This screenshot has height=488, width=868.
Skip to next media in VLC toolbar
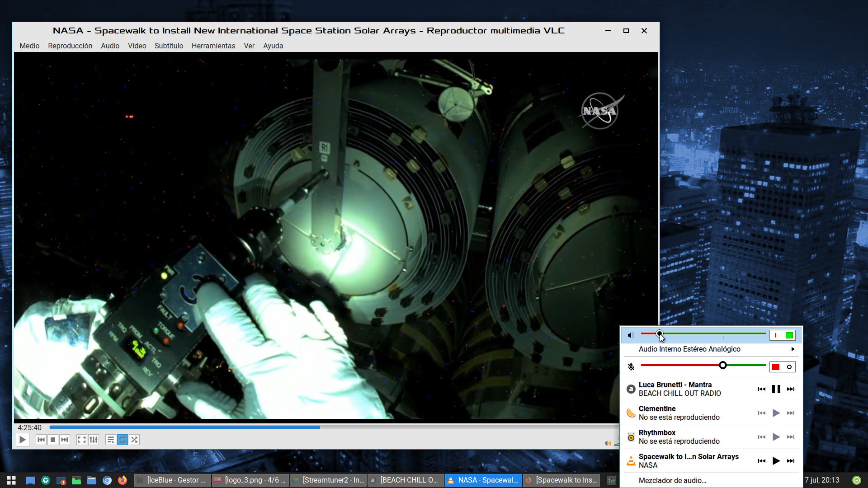(x=65, y=440)
